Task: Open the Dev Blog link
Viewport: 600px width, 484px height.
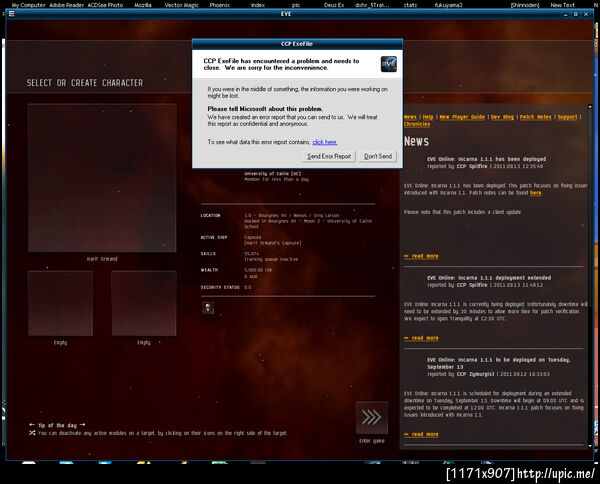Action: tap(502, 117)
